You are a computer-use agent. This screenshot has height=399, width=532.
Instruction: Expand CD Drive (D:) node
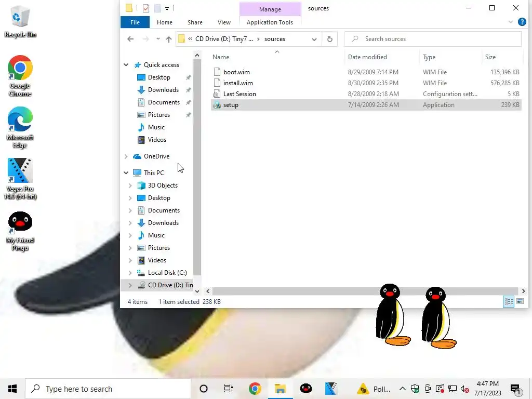click(130, 285)
